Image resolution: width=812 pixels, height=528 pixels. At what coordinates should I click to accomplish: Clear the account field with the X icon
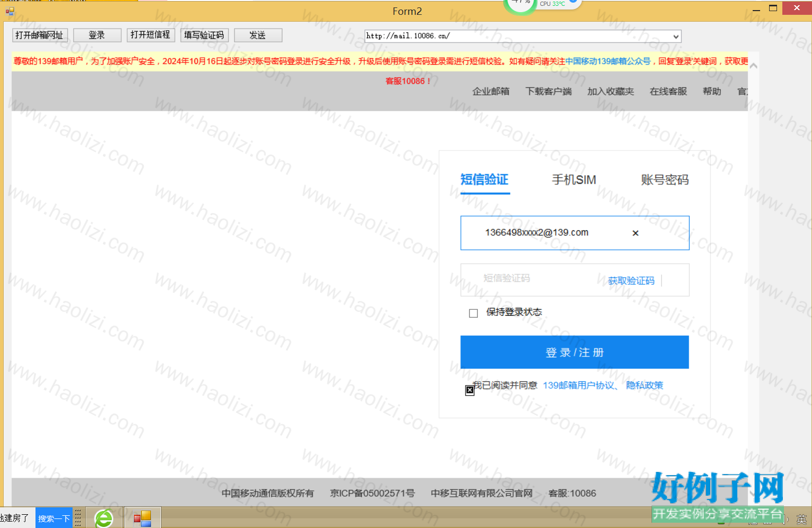click(x=635, y=233)
